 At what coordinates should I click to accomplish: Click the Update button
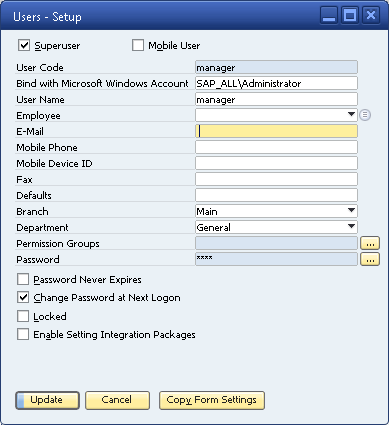[47, 400]
